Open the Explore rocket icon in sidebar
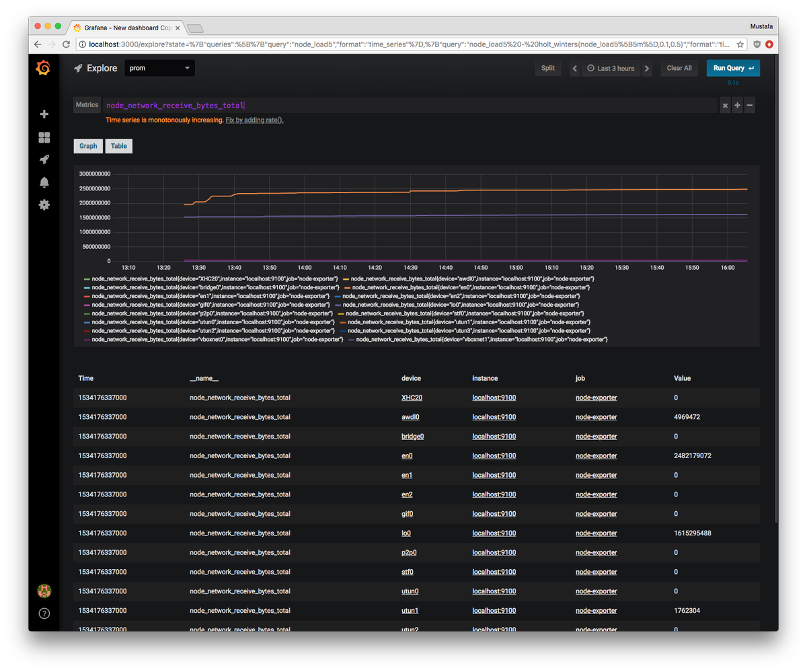The height and width of the screenshot is (672, 807). point(44,159)
